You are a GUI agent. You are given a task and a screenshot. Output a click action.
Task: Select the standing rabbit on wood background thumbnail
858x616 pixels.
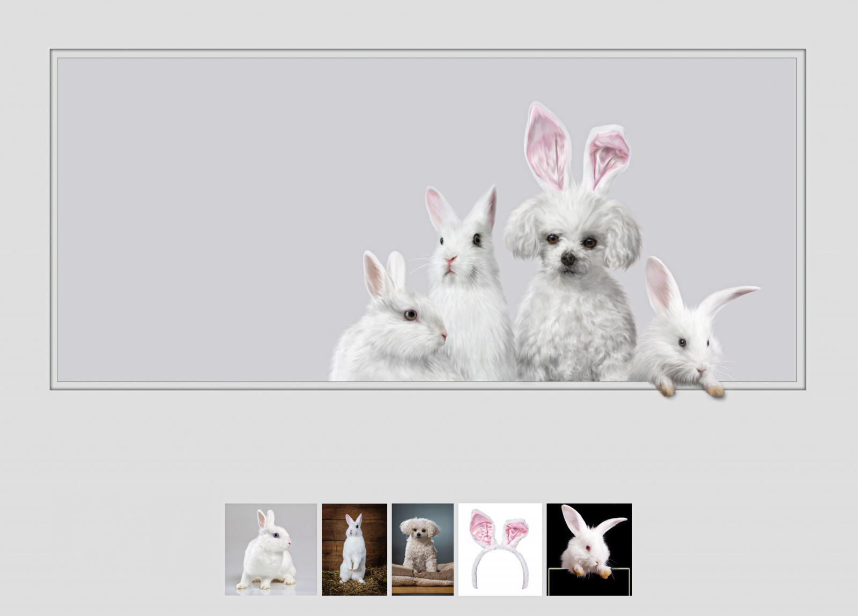click(x=354, y=550)
